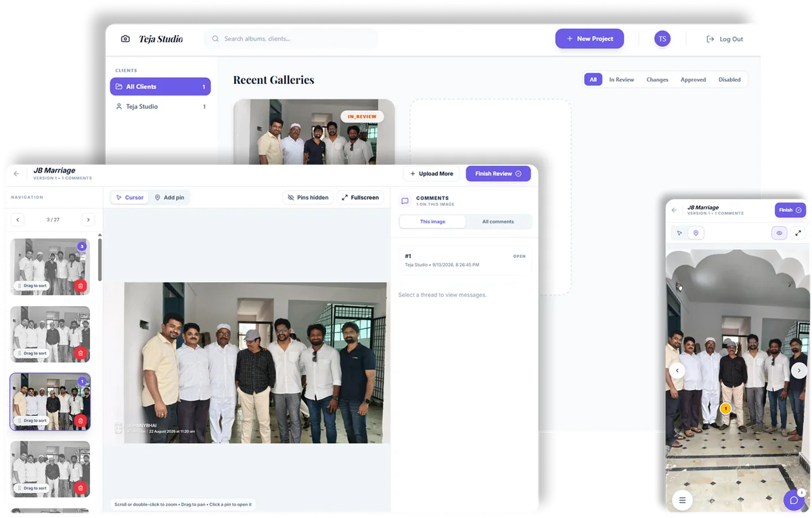Delete the thumbnail with the 3 badge
The height and width of the screenshot is (518, 812).
[x=81, y=286]
